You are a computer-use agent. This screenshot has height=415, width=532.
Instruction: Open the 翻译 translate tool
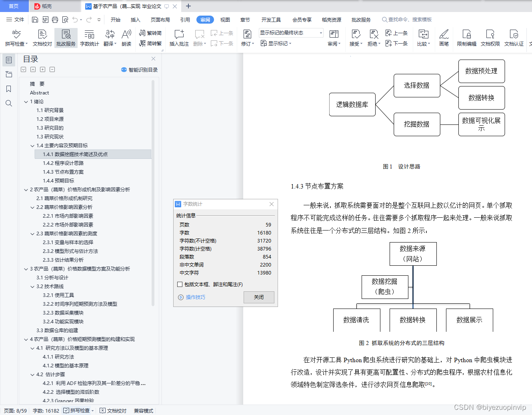pyautogui.click(x=110, y=38)
